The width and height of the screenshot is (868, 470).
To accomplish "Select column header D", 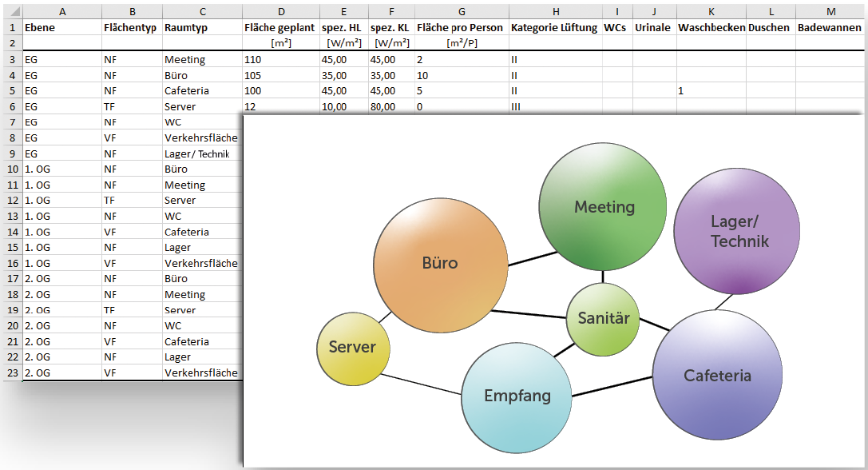I will pos(280,10).
